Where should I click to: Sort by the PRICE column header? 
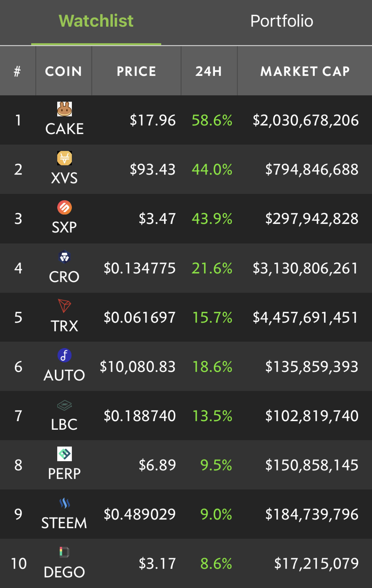coord(136,71)
